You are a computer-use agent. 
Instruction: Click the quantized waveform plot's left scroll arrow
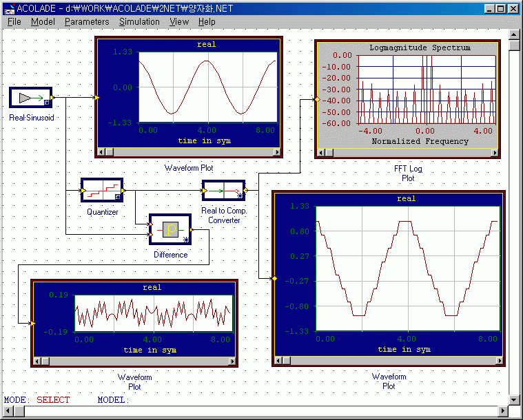pyautogui.click(x=278, y=360)
